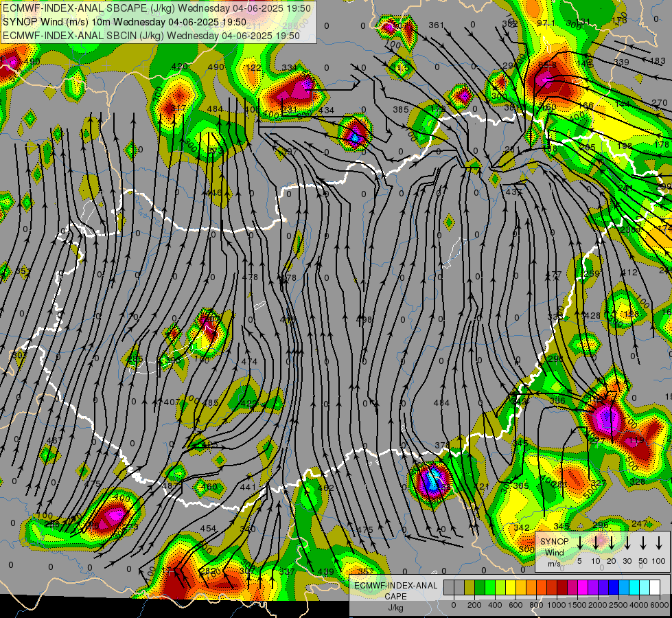Viewport: 672px width, 618px height.
Task: Click the SYNOP Wind 10m title line
Action: coord(125,22)
